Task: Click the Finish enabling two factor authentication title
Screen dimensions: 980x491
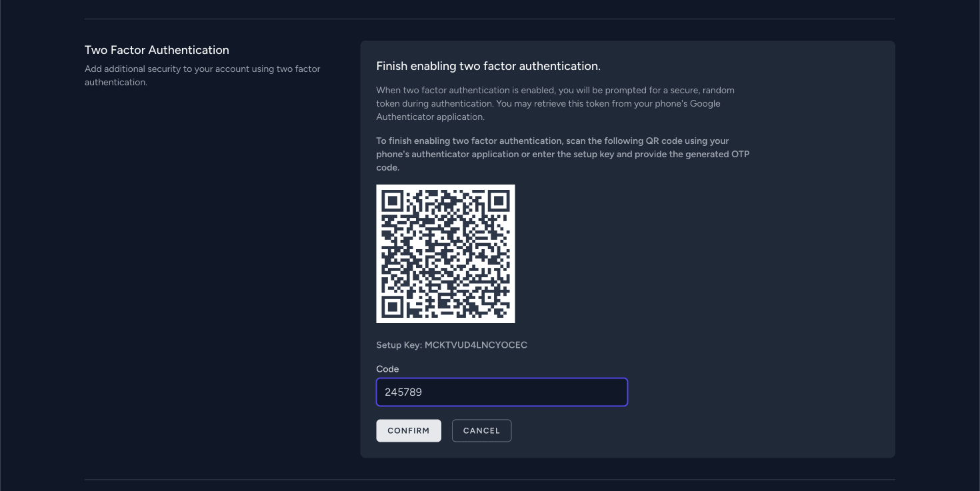Action: coord(489,66)
